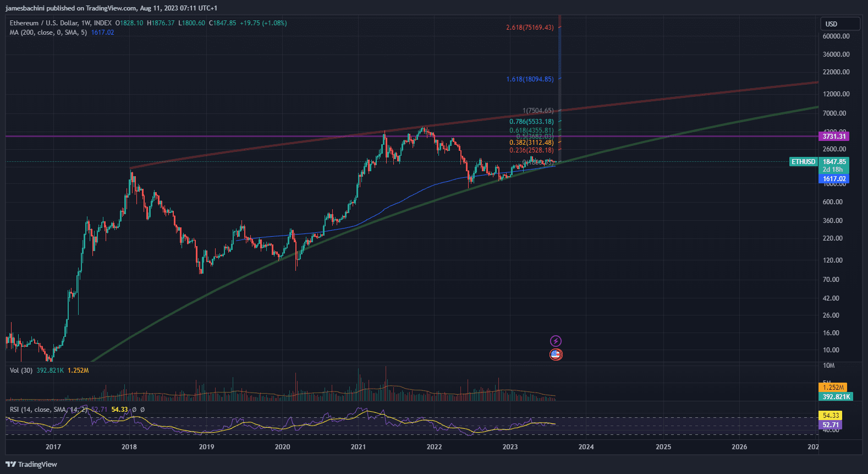Click the 1.618(18094.85) Fibonacci label
Image resolution: width=868 pixels, height=474 pixels.
(530, 79)
